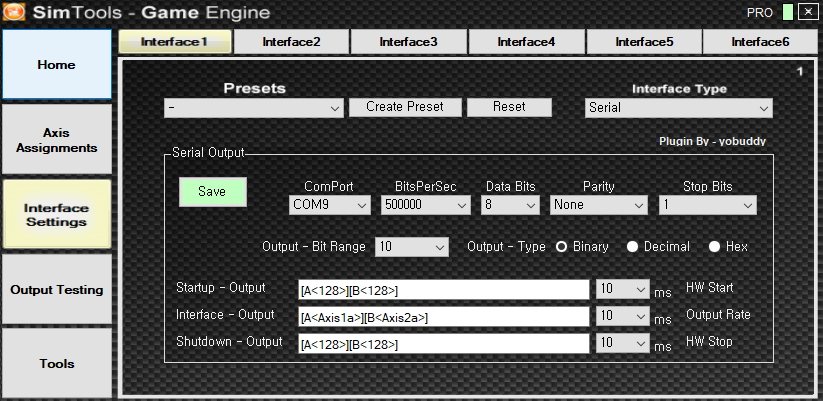823x401 pixels.
Task: Open the Stop Bits dropdown
Action: pos(708,205)
